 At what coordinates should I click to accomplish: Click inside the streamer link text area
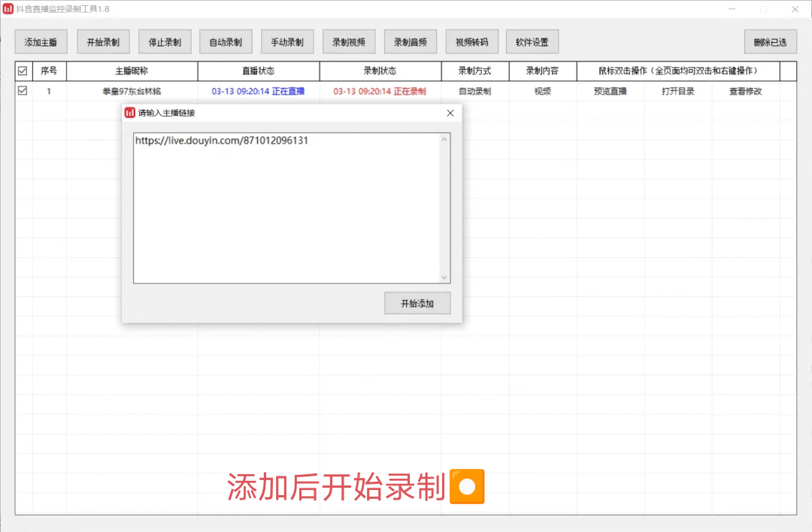point(286,208)
